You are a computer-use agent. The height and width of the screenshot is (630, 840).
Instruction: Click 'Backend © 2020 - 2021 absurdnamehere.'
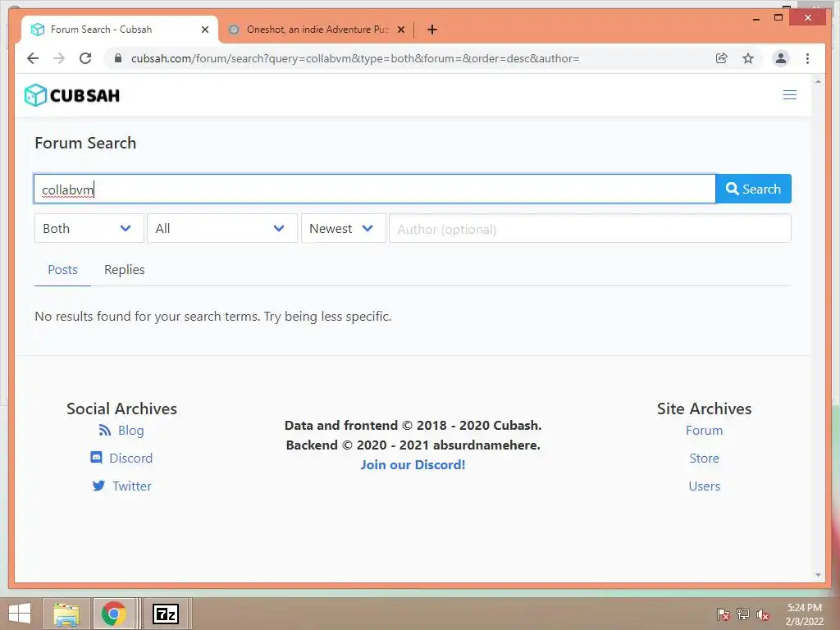pos(413,445)
